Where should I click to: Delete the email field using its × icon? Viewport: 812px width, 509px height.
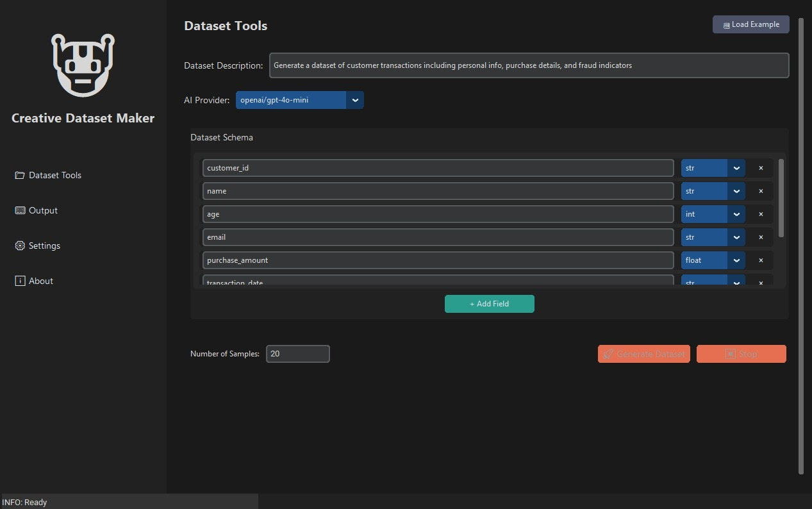tap(761, 237)
